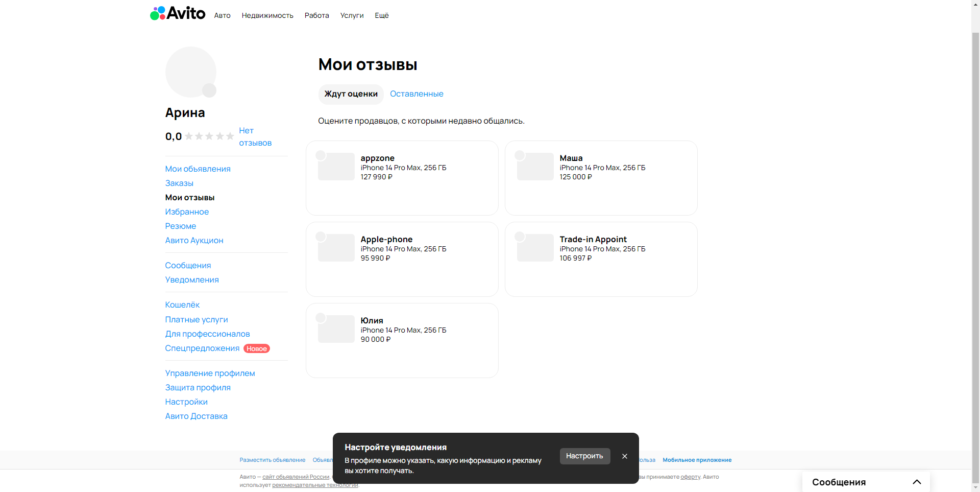Click the Trade-in Appoint listing thumbnail
Screen dimensions: 980x492
click(535, 248)
